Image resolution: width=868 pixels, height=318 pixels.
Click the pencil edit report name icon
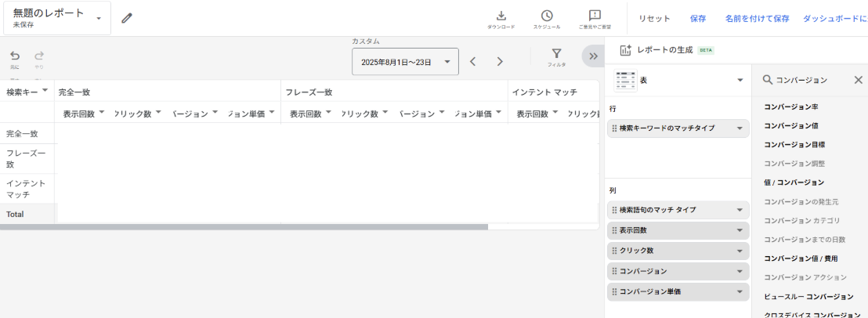(127, 18)
